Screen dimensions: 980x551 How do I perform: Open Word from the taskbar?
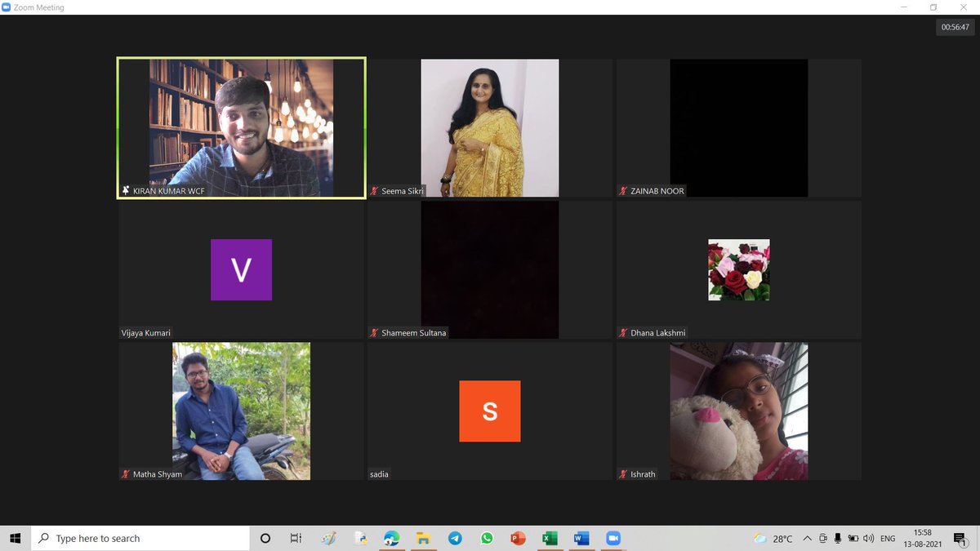[581, 538]
